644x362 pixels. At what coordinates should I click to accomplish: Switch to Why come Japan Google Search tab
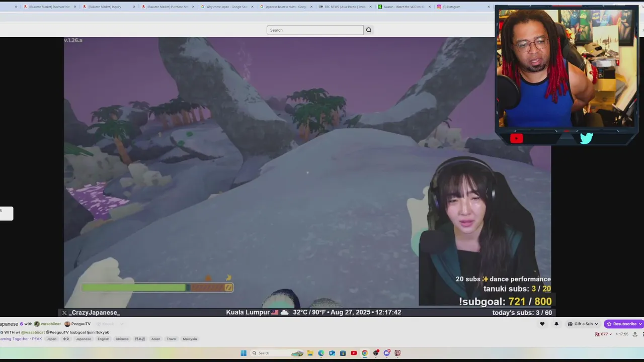pyautogui.click(x=227, y=7)
